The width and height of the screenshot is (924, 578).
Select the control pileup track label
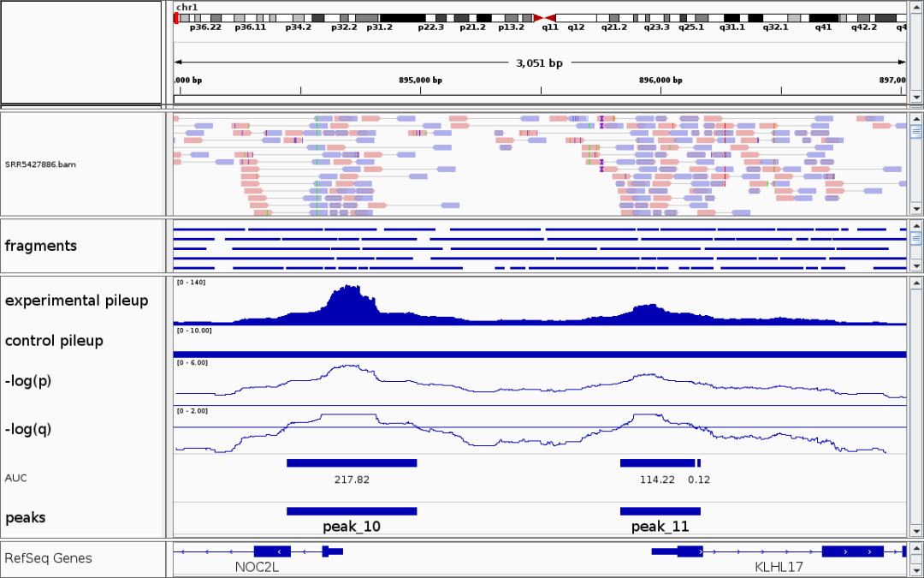click(x=54, y=341)
